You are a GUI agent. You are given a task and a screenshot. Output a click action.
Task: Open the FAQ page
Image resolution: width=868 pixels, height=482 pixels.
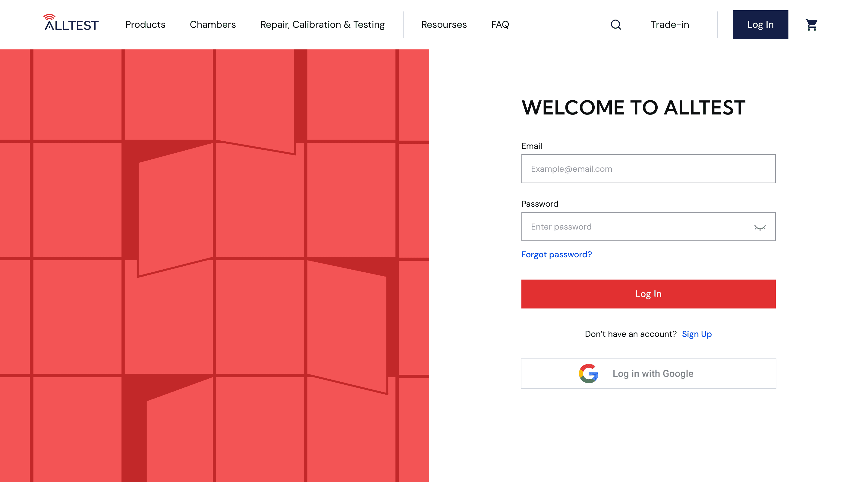[500, 25]
